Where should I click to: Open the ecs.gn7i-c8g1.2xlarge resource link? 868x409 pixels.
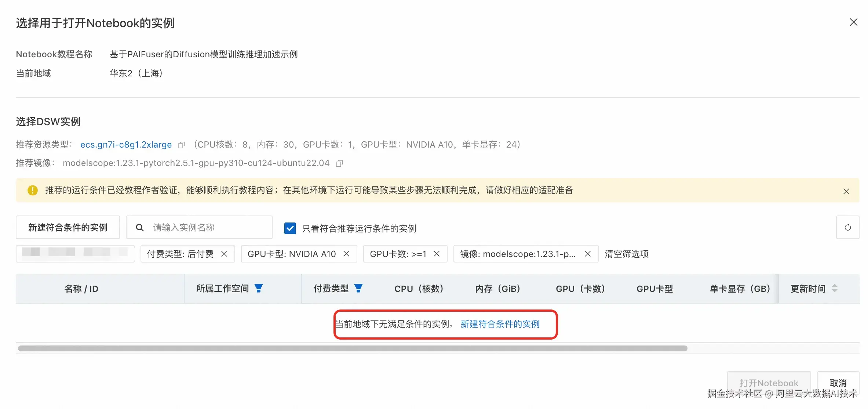pyautogui.click(x=126, y=145)
